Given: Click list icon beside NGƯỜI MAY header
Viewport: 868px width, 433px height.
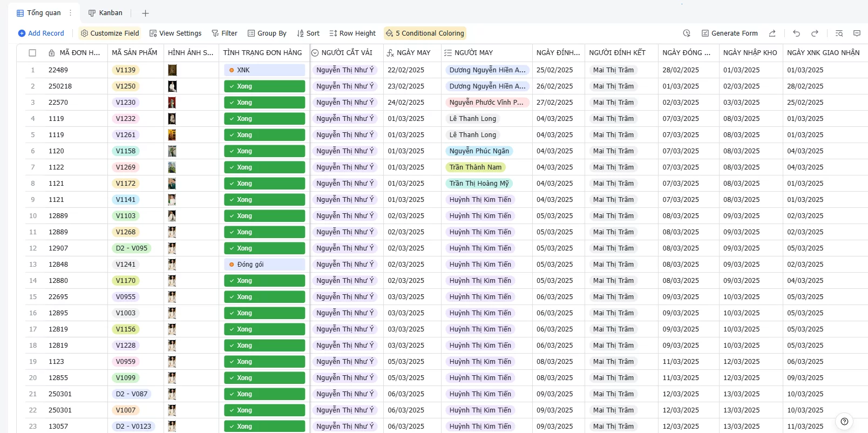Looking at the screenshot, I should click(447, 53).
